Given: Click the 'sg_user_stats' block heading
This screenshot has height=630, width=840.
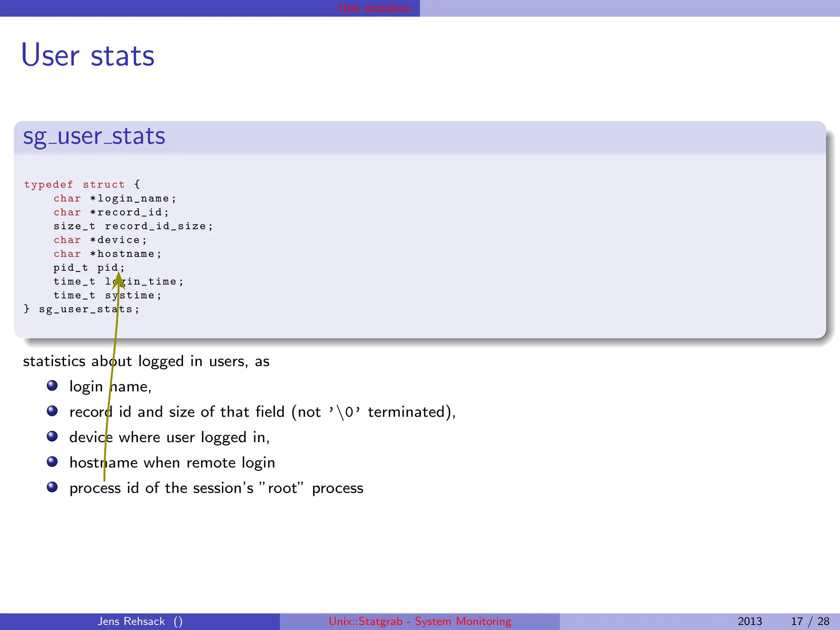Looking at the screenshot, I should (94, 137).
